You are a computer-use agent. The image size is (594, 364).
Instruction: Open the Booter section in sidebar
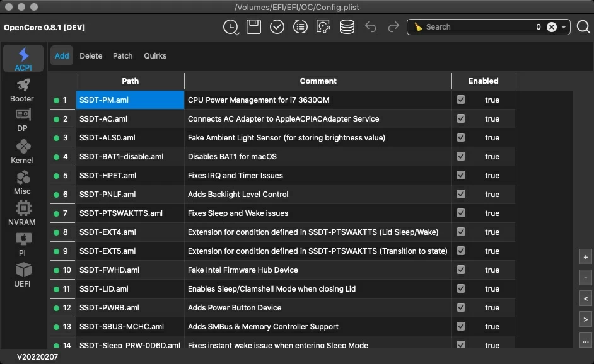pyautogui.click(x=22, y=90)
